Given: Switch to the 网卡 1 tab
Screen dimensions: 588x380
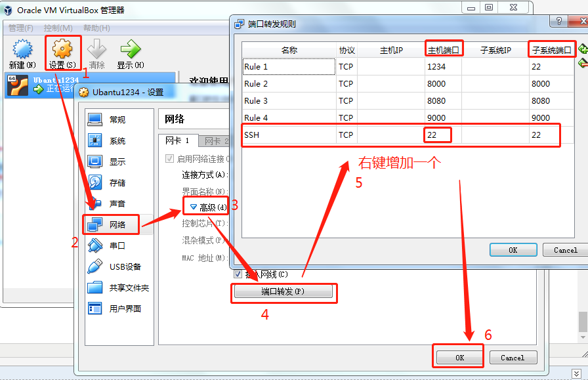Looking at the screenshot, I should point(177,141).
